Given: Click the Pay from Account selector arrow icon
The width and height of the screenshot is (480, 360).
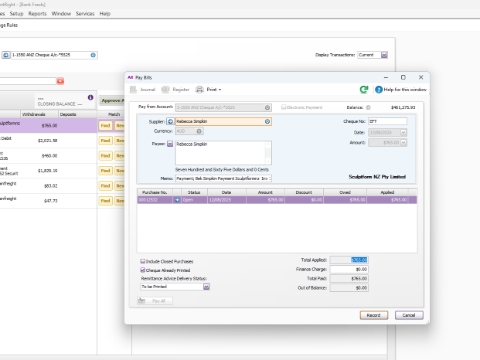Looking at the screenshot, I should tap(267, 107).
